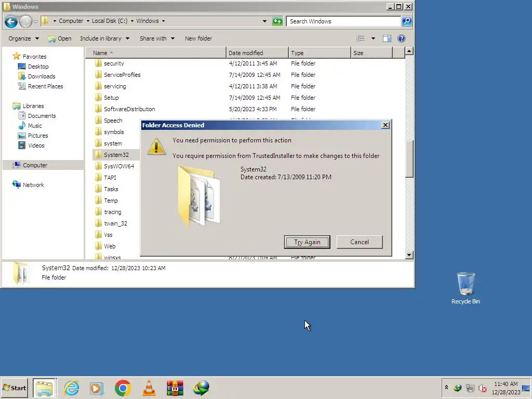Open Videos library in sidebar
This screenshot has width=532, height=399.
tap(36, 145)
